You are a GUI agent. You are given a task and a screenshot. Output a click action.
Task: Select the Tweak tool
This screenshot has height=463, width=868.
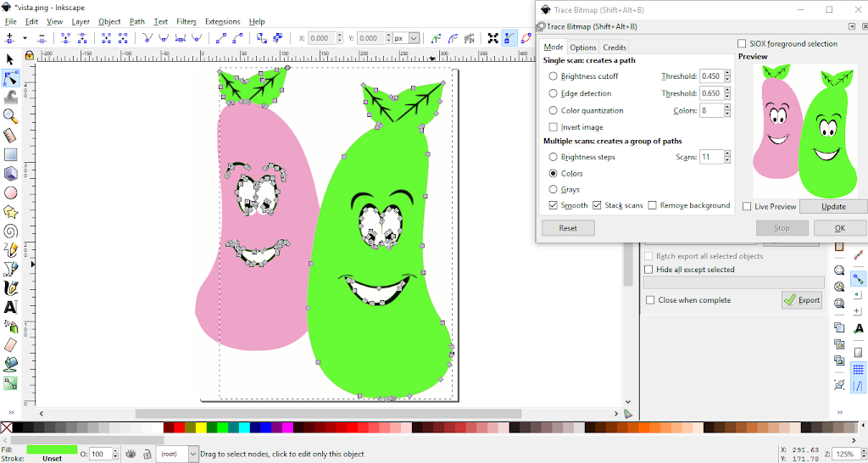coord(10,98)
